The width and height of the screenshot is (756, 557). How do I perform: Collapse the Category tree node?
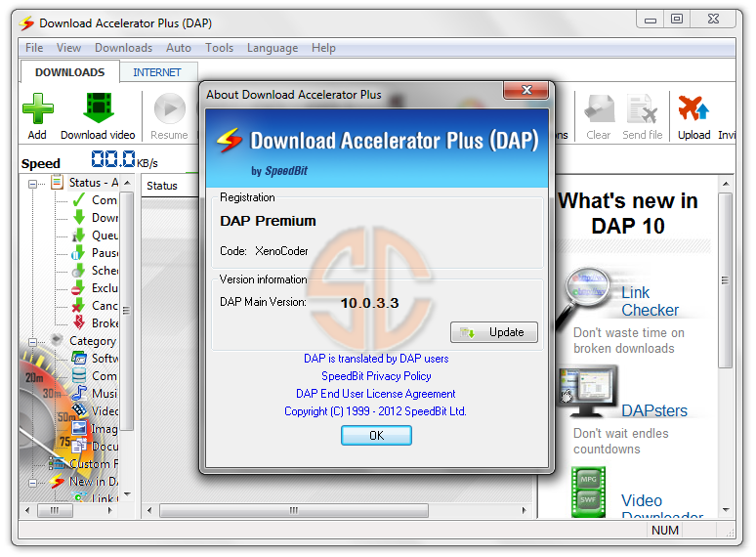pyautogui.click(x=33, y=342)
